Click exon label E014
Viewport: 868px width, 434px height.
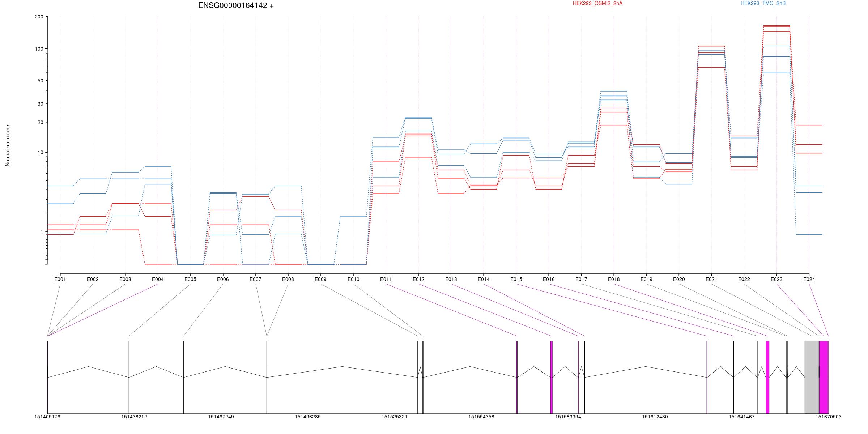coord(484,279)
